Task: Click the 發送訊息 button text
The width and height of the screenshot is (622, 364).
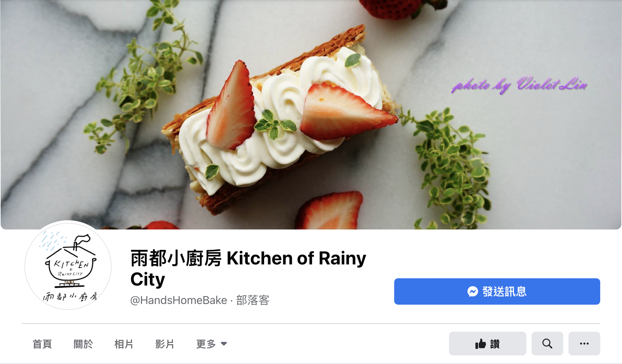Action: point(504,291)
